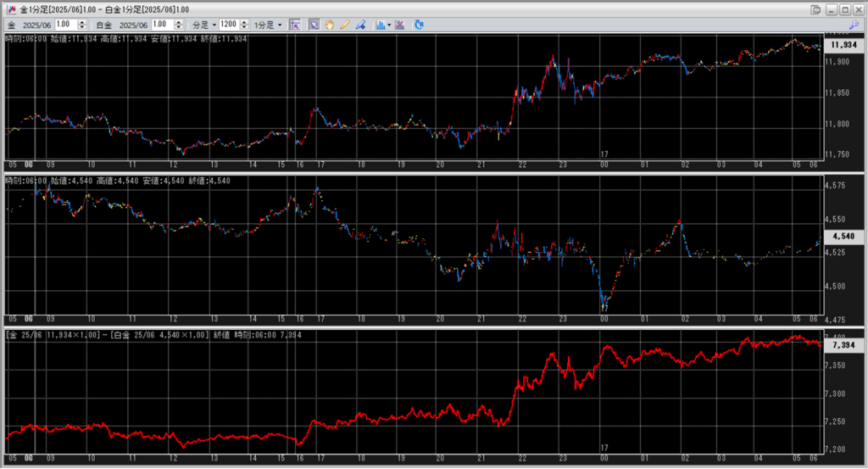Expand the arrow next to chart indicator icon

tap(389, 25)
